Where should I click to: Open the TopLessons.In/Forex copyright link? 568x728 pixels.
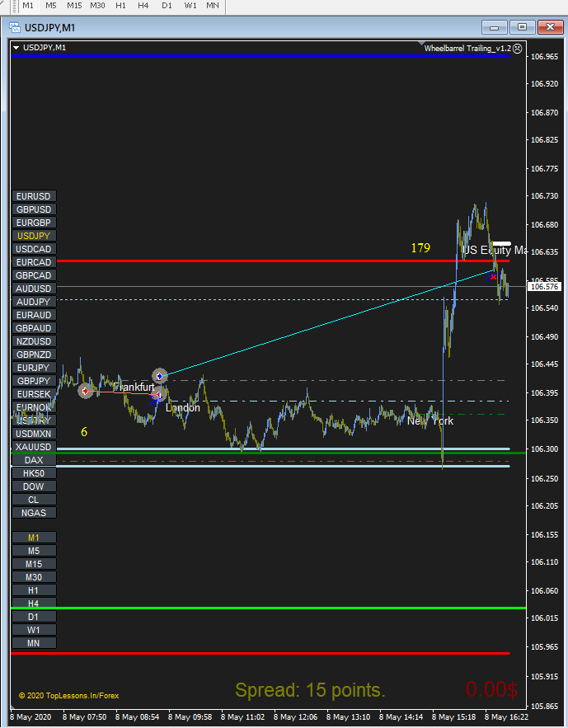pos(68,696)
